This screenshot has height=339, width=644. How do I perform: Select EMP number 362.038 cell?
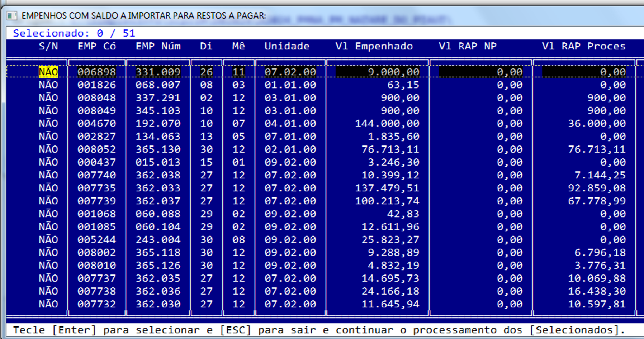coord(158,175)
